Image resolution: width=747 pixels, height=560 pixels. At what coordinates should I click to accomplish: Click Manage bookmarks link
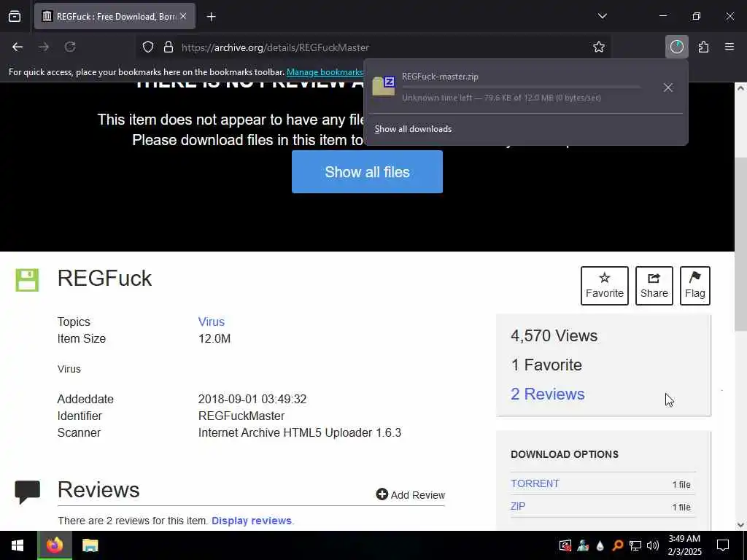pos(325,72)
